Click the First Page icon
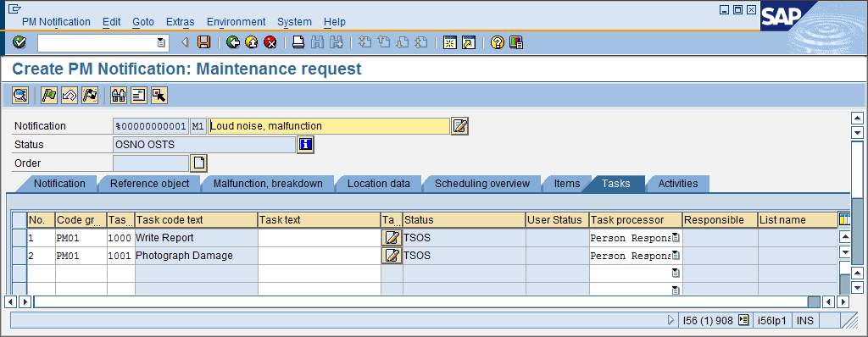Viewport: 868px width, 337px height. [364, 42]
